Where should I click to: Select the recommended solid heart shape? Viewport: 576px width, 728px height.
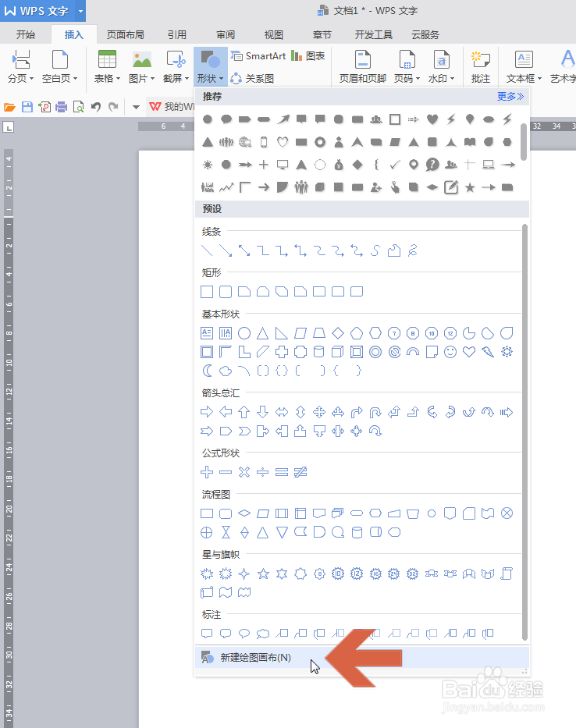[x=432, y=119]
